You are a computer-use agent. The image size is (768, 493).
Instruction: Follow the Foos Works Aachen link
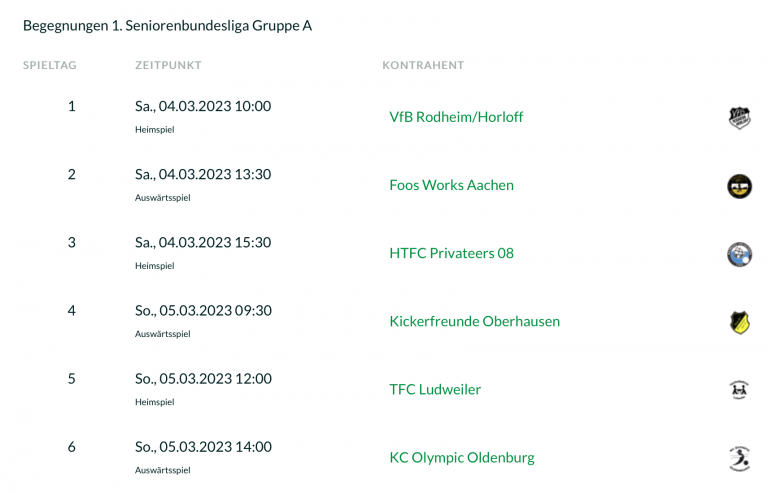(x=451, y=185)
